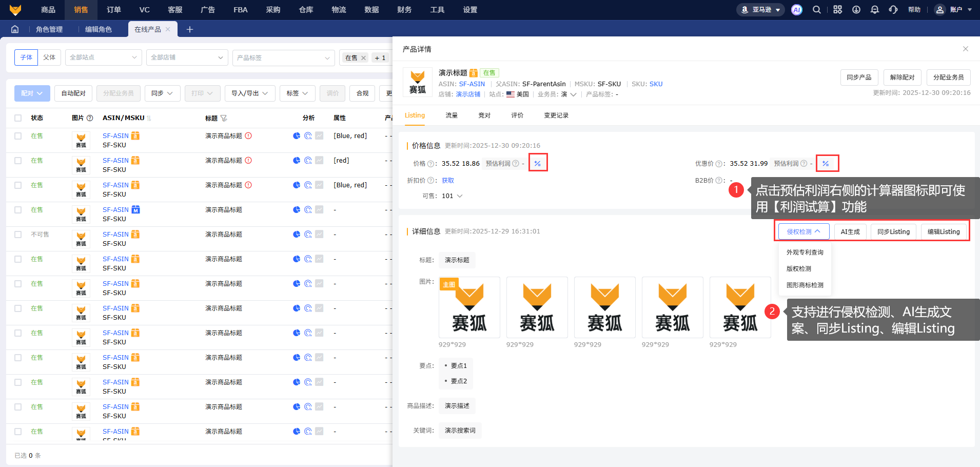Click the 同步产品 button
The image size is (980, 467).
pyautogui.click(x=859, y=77)
